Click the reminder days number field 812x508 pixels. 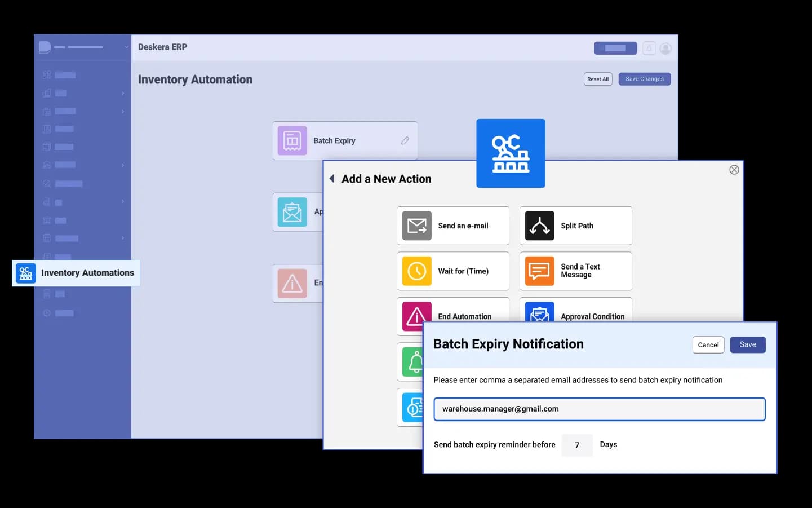point(577,445)
